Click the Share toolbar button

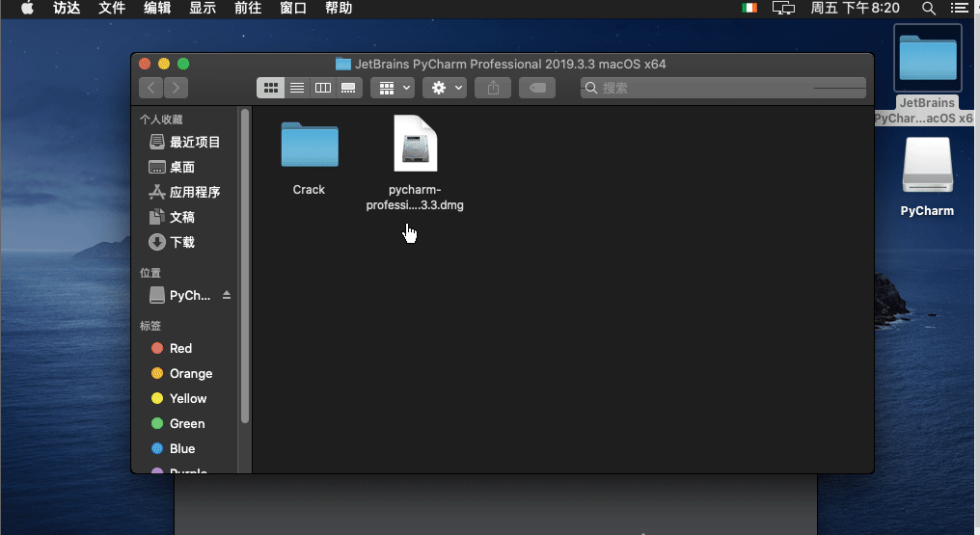pyautogui.click(x=493, y=88)
